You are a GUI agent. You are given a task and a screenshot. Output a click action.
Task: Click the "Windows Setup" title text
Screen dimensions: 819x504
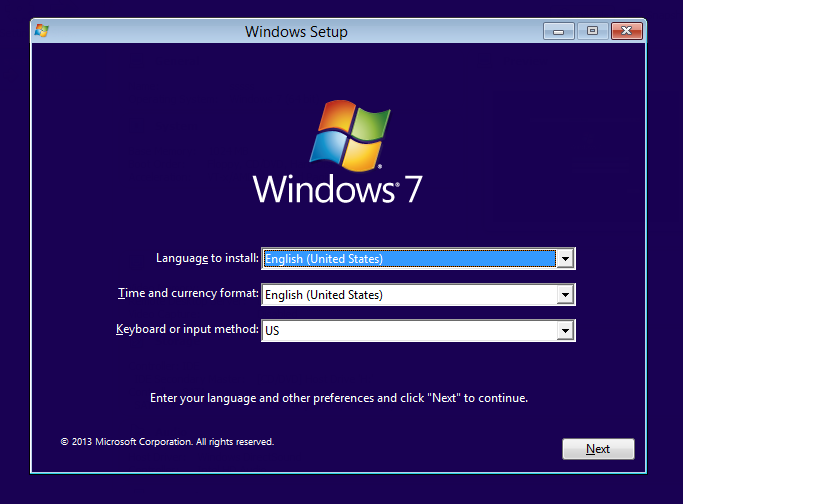pos(296,32)
